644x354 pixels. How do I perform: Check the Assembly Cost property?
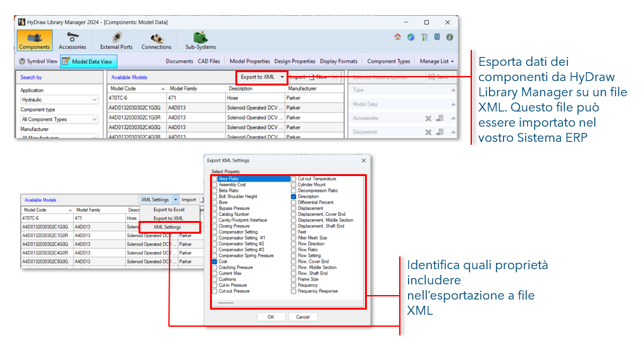214,185
